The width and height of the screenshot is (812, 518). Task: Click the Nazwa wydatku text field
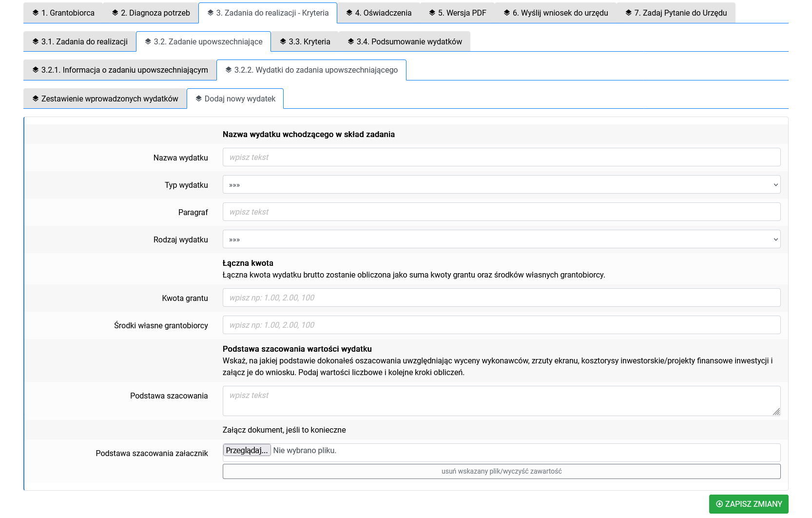tap(501, 158)
